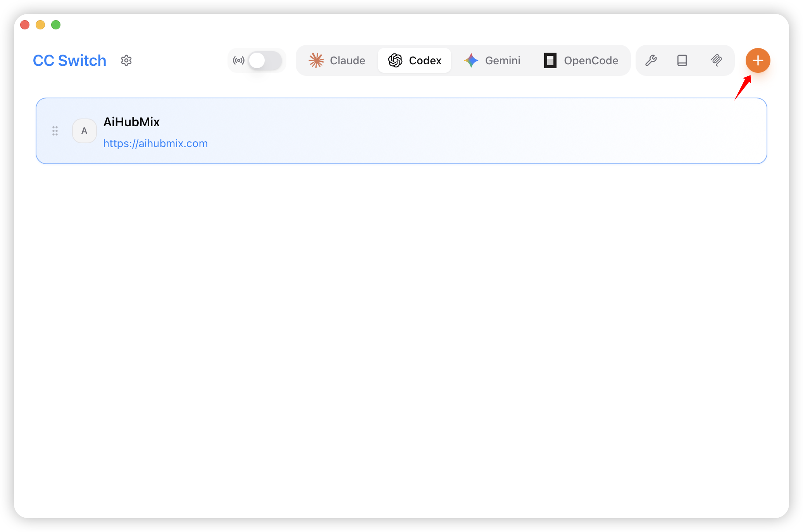
Task: Click the paperclip icon
Action: pyautogui.click(x=716, y=60)
